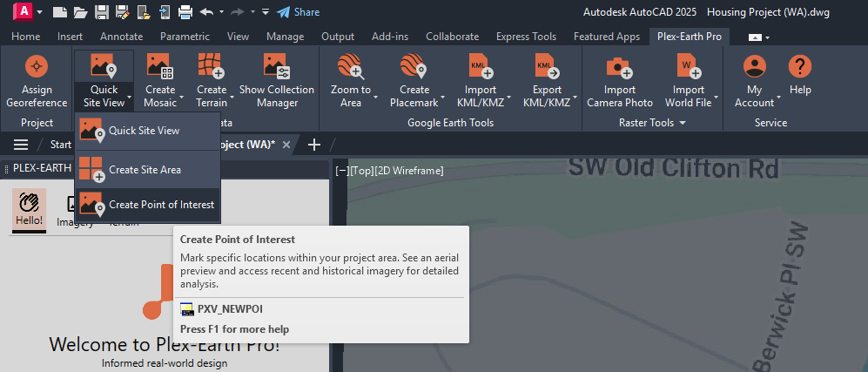Screen dimensions: 868x372
Task: Open the Output ribbon tab
Action: (338, 37)
